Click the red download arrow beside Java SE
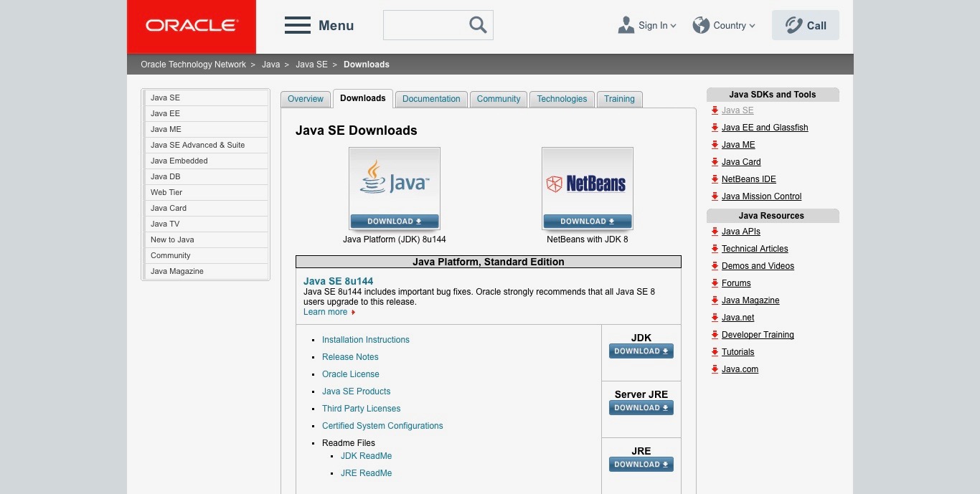This screenshot has width=980, height=494. (715, 110)
